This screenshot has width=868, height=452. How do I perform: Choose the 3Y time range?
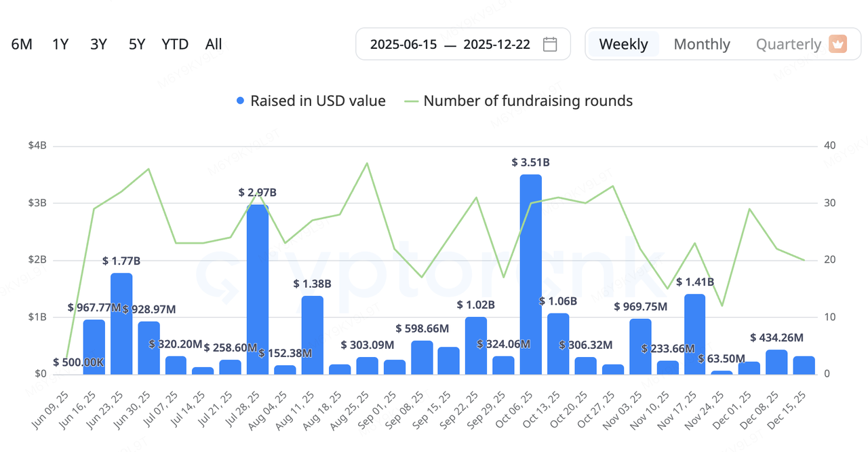pyautogui.click(x=98, y=44)
